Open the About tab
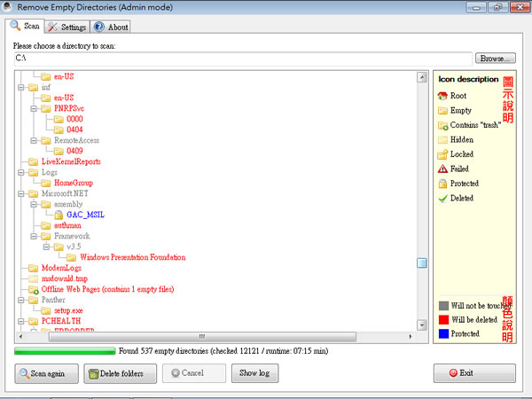 coord(112,27)
